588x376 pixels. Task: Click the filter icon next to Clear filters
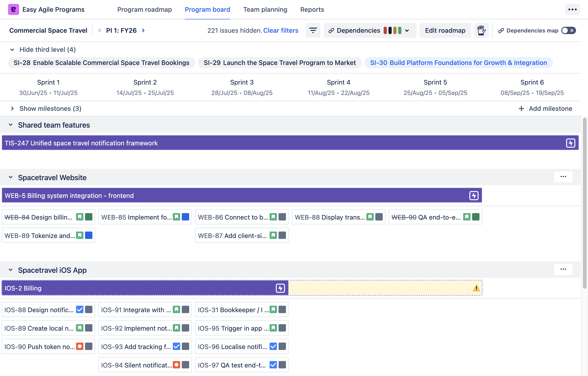point(313,30)
